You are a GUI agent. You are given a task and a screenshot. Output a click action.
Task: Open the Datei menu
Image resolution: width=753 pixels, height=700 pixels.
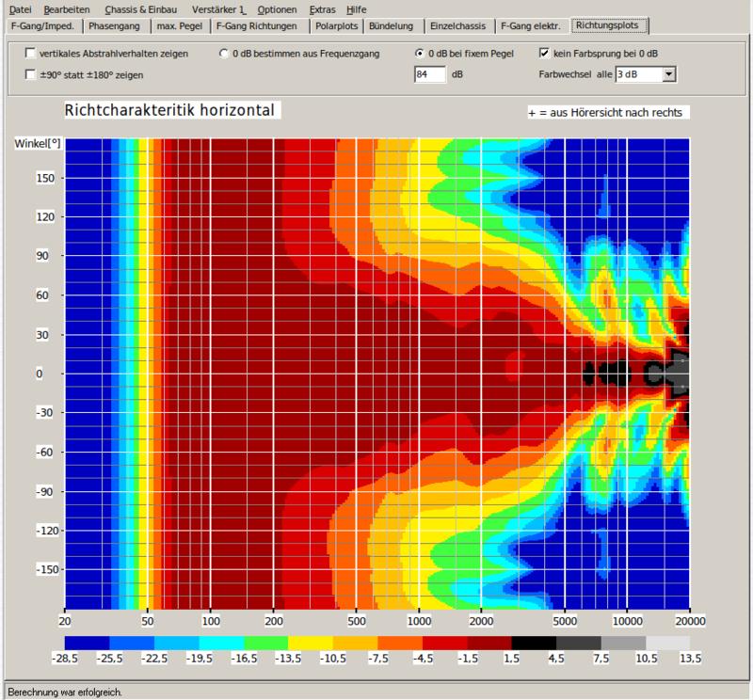(x=20, y=8)
